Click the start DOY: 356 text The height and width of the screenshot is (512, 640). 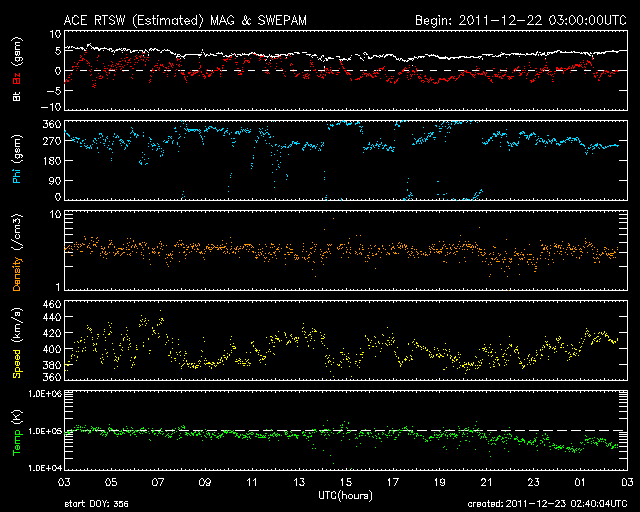pos(97,504)
